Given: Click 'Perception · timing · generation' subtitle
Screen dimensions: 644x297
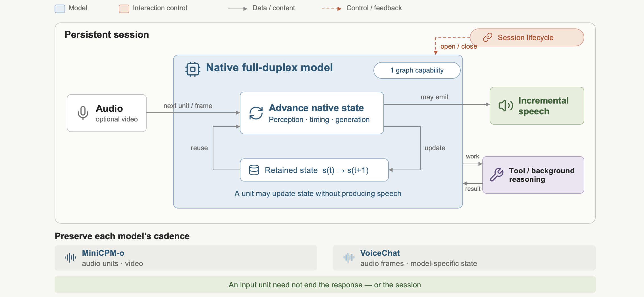Looking at the screenshot, I should pyautogui.click(x=319, y=120).
